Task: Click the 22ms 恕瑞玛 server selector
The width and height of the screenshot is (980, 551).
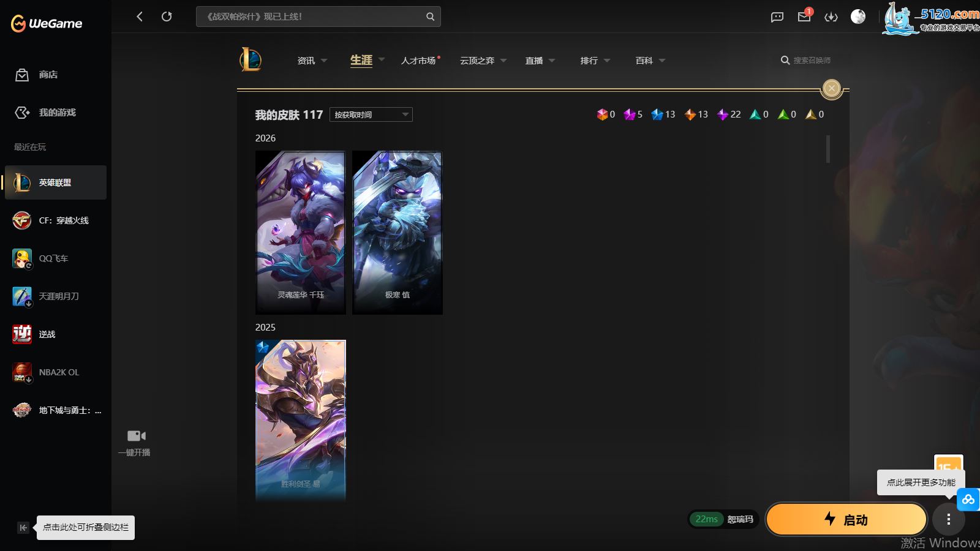Action: click(724, 519)
